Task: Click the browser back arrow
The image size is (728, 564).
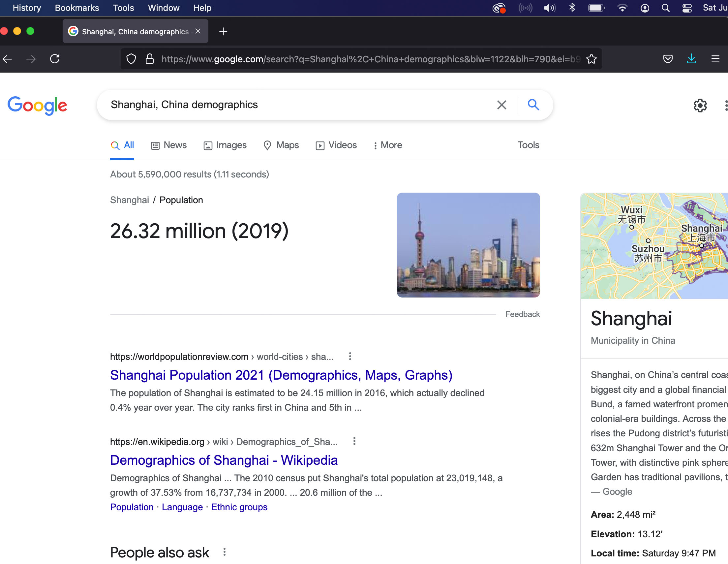Action: [x=8, y=59]
